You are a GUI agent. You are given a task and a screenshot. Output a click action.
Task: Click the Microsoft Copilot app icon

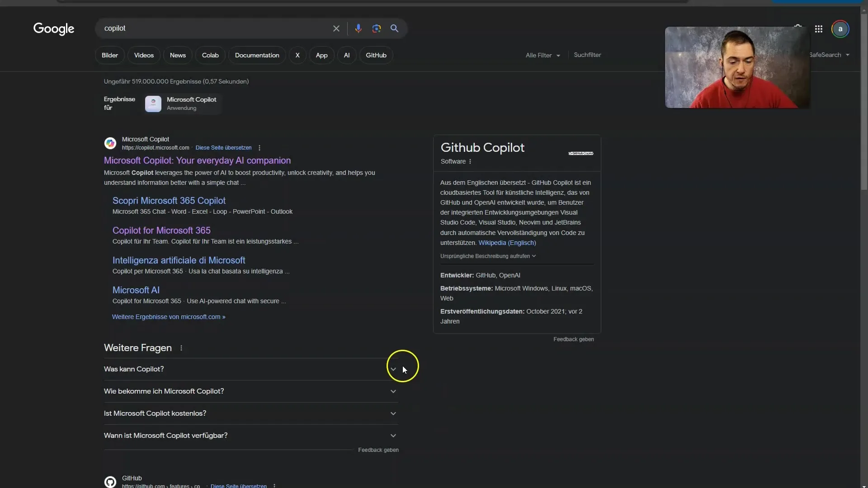(153, 103)
